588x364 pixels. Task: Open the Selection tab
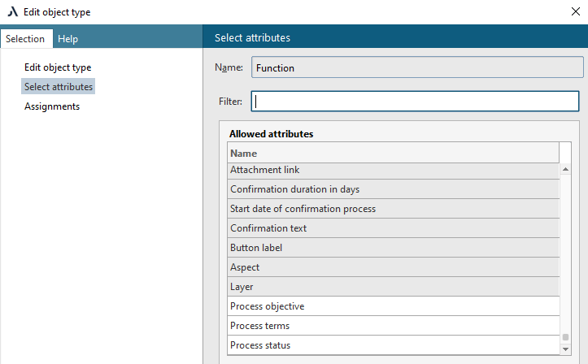pos(26,39)
